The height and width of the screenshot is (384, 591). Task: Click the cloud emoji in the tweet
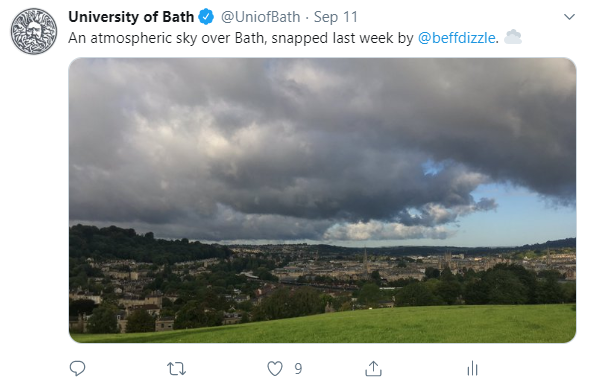(513, 37)
